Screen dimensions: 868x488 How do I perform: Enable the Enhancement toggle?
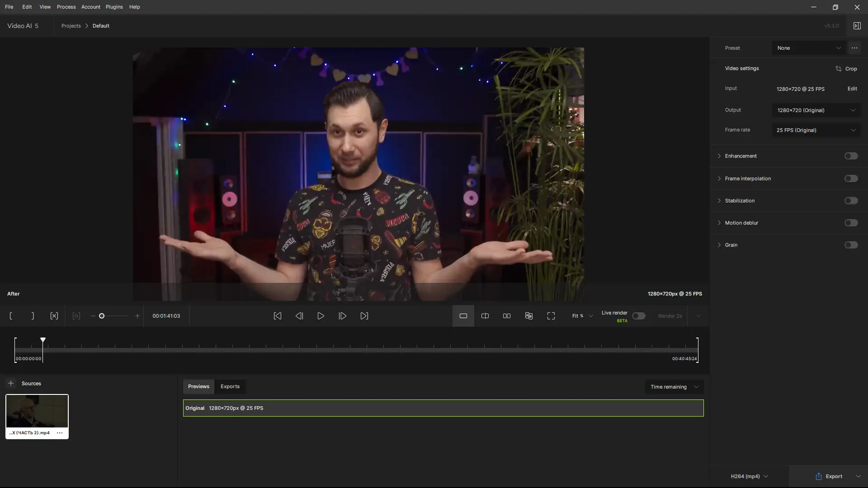[851, 156]
